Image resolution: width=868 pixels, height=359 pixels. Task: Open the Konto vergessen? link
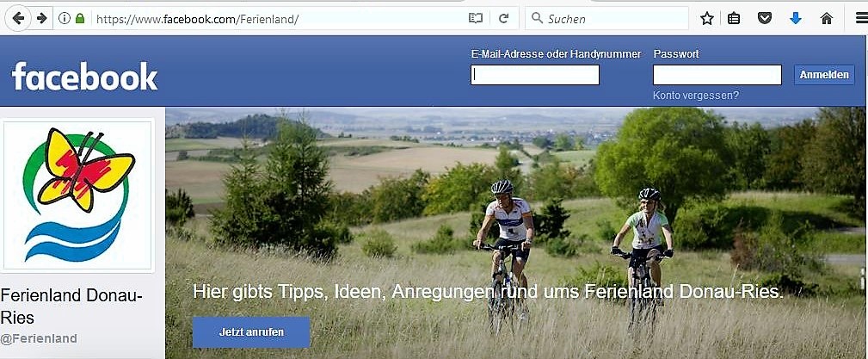695,96
